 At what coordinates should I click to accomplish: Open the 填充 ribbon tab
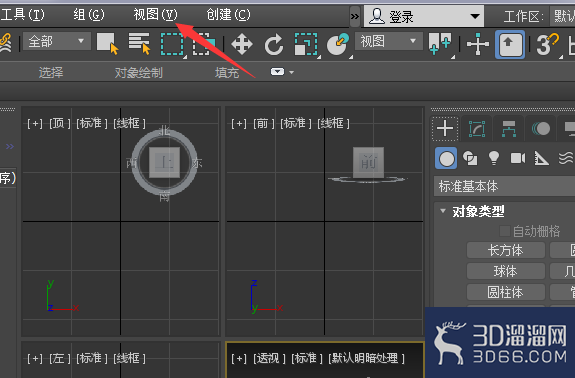[227, 73]
